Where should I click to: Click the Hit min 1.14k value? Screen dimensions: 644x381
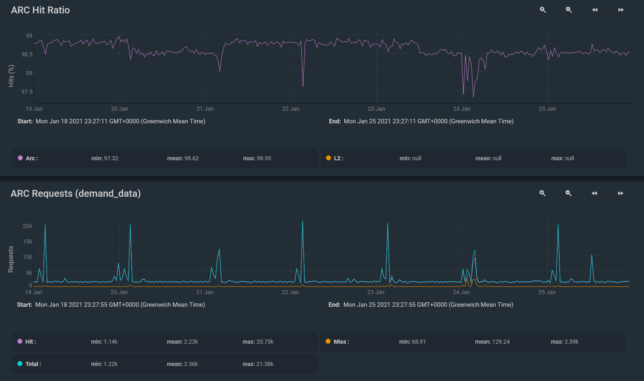pyautogui.click(x=104, y=342)
